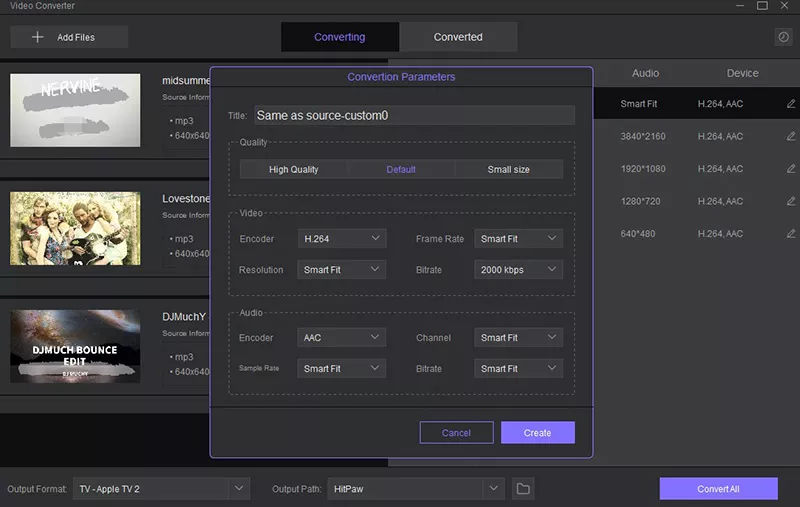Switch to the Converting tab
This screenshot has width=800, height=507.
coord(340,37)
